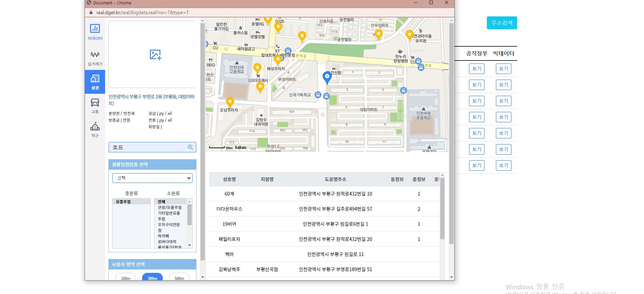Select 전체 in the 소분류 list
Image resolution: width=644 pixels, height=294 pixels.
[162, 202]
